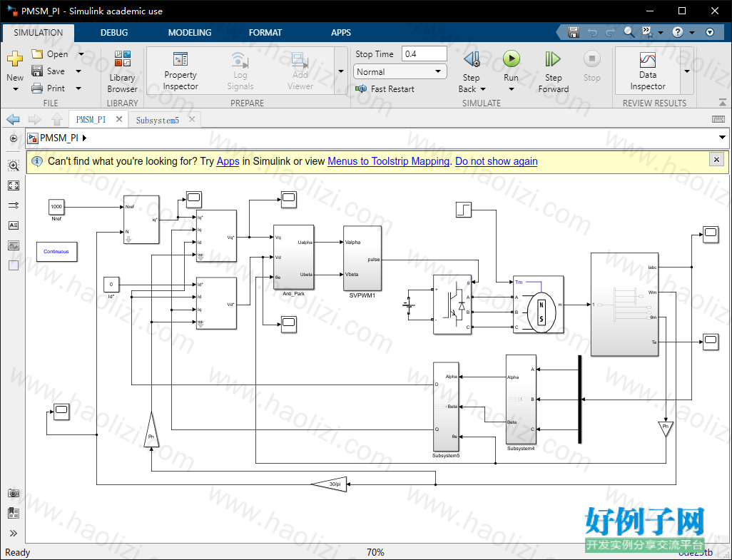Select the 30/pi gain block
This screenshot has width=732, height=560.
coord(330,484)
